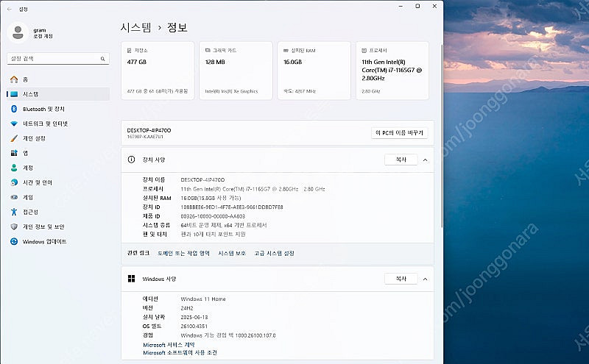Click 복사 button in 장치 사양 header

point(401,160)
